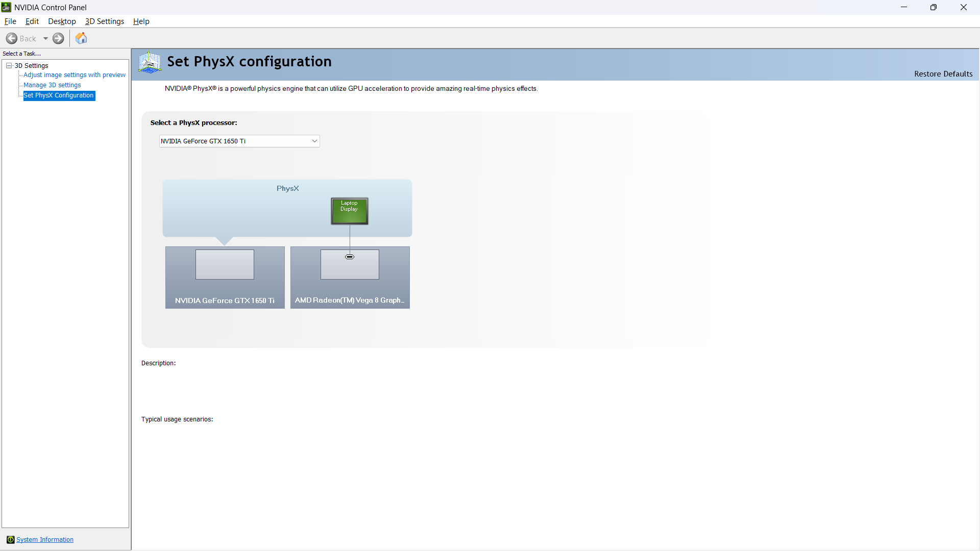Select the AMD Radeon Vega 8 Graphics box
Viewport: 980px width, 551px height.
350,278
